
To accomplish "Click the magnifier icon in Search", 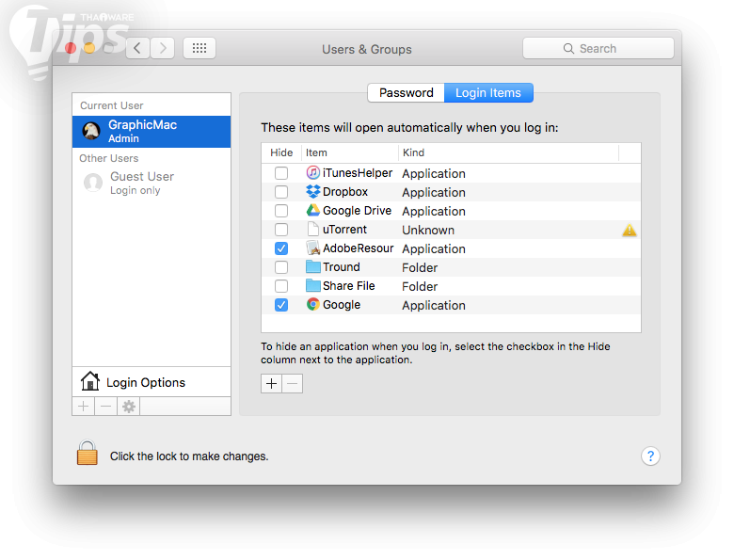I will [x=568, y=49].
